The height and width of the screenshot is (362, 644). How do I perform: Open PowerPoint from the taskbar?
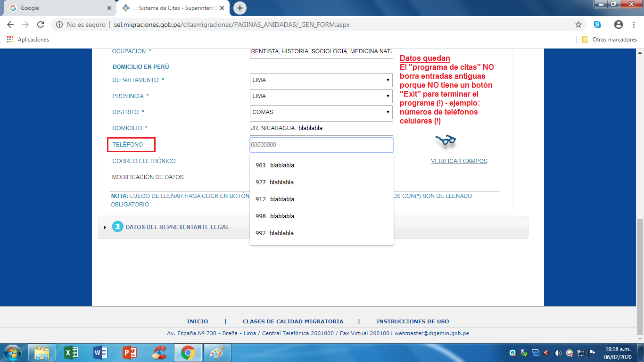(129, 352)
